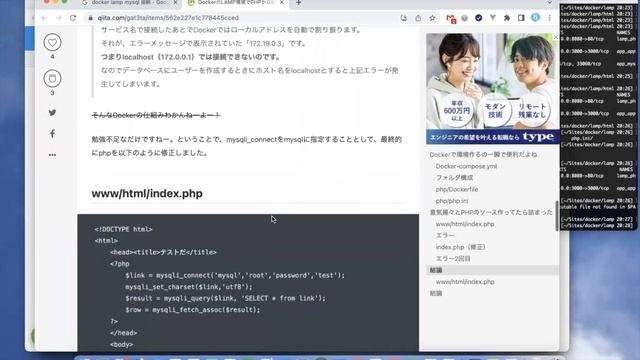This screenshot has height=360, width=640.
Task: Click the 'www/html/index.php' article heading
Action: pyautogui.click(x=147, y=193)
